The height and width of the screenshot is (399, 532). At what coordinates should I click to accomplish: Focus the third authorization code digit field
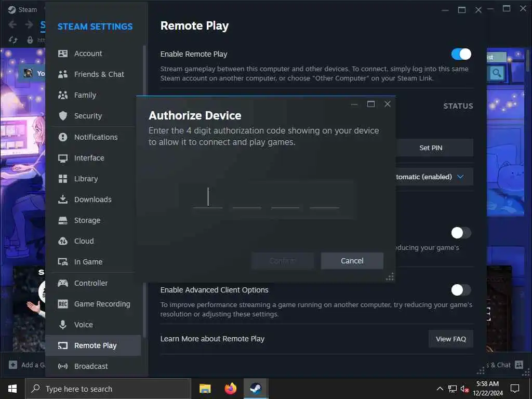pyautogui.click(x=285, y=198)
